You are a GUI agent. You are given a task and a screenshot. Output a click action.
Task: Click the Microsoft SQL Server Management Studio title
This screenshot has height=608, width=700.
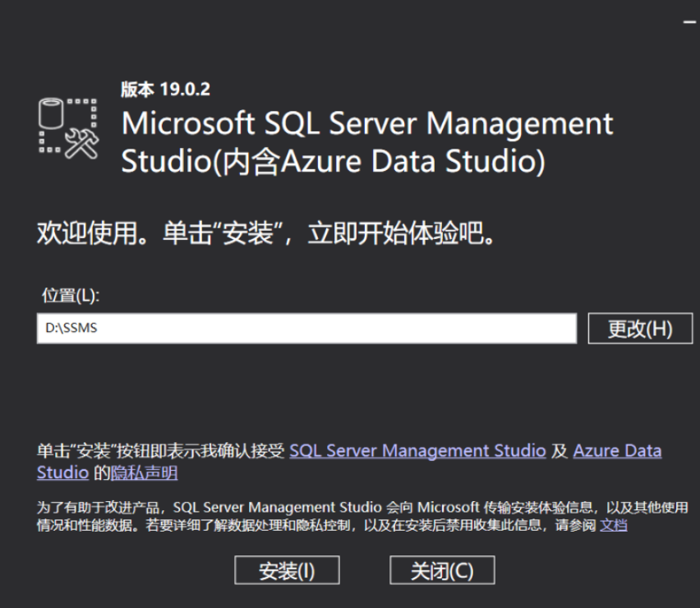point(367,142)
